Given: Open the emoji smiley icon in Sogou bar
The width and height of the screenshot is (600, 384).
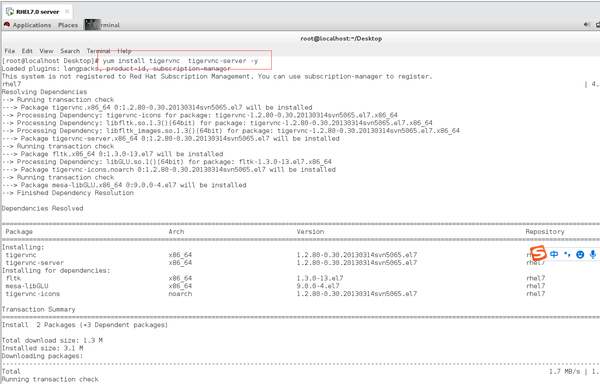Looking at the screenshot, I should pyautogui.click(x=580, y=254).
